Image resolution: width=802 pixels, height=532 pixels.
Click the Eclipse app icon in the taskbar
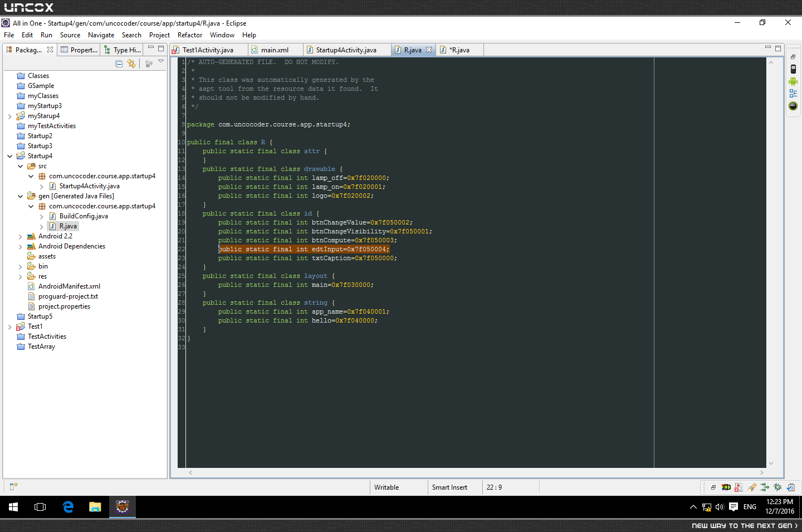click(123, 507)
